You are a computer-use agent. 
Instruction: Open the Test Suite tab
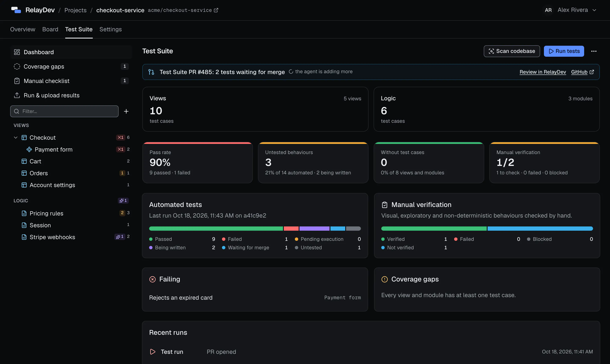click(79, 29)
